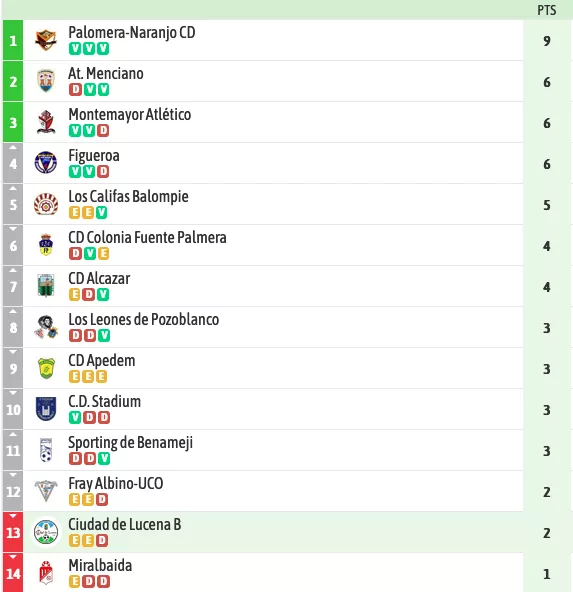The image size is (573, 592).
Task: Select the C.D. Stadium blue crest
Action: 46,409
